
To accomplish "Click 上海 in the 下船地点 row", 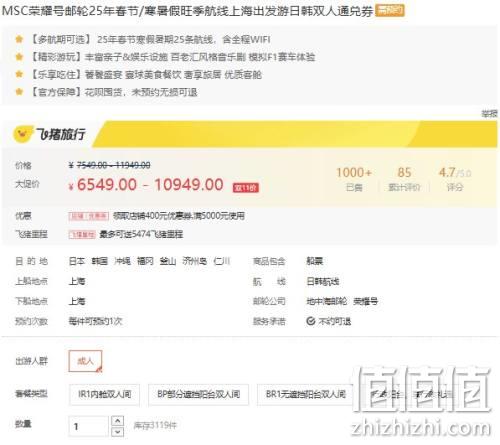I will 77,301.
